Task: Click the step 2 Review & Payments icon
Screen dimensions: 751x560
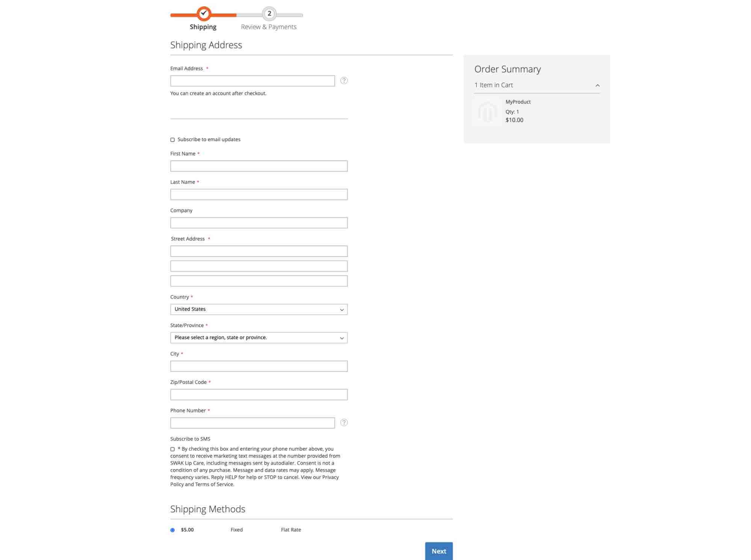Action: tap(267, 13)
